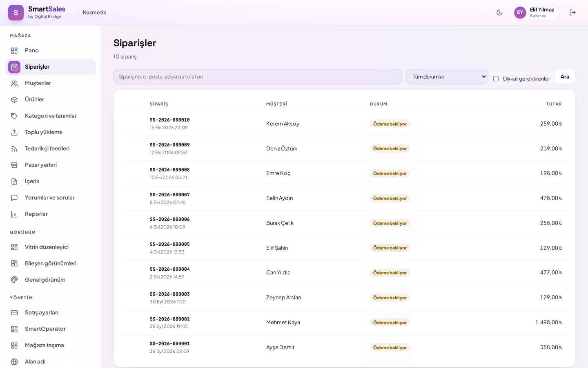588x368 pixels.
Task: Click the Müşteriler people icon
Action: coord(14,83)
